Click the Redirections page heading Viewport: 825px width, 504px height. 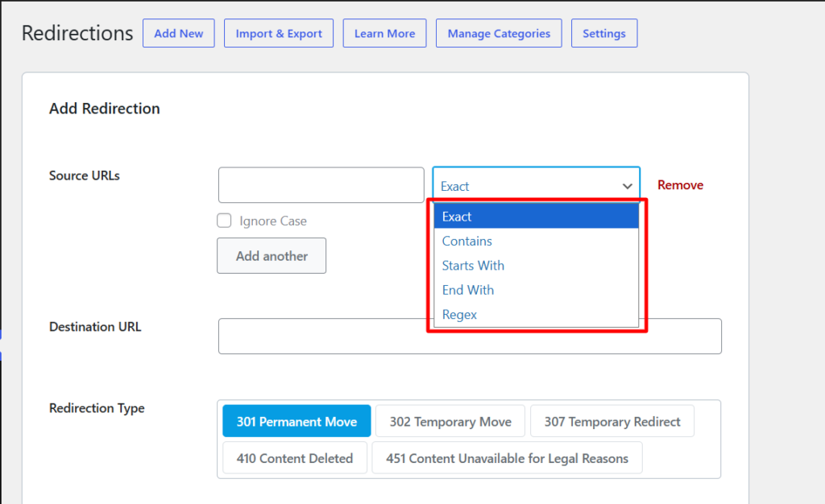[77, 33]
